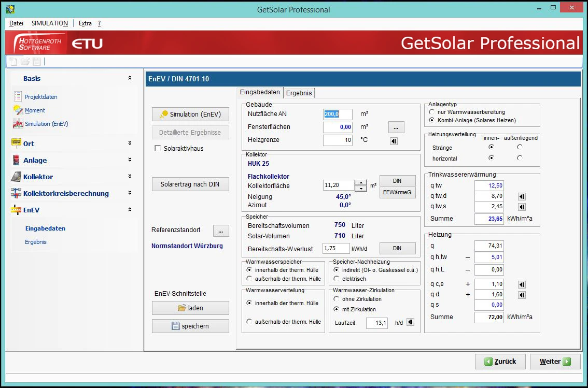Image resolution: width=588 pixels, height=388 pixels.
Task: Click the reset arrow beside q c,e
Action: tap(522, 284)
